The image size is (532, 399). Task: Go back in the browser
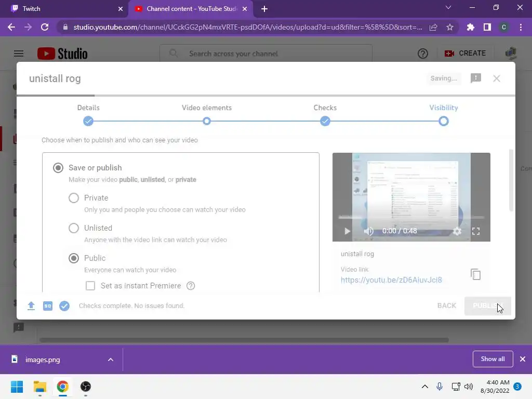11,27
